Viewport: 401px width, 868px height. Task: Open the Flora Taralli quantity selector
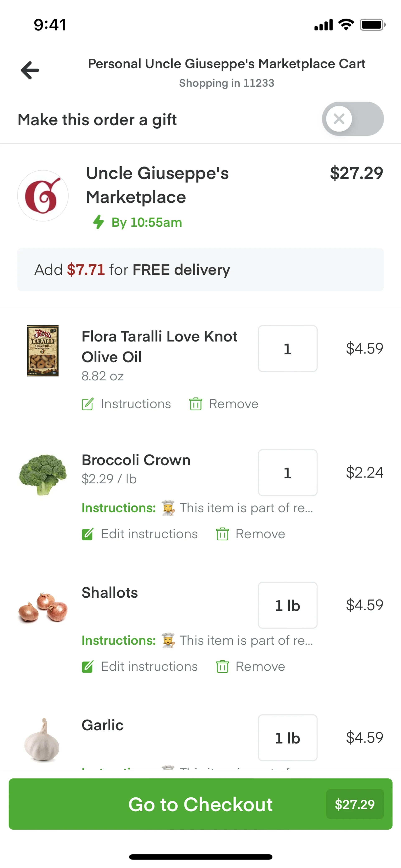pyautogui.click(x=287, y=349)
